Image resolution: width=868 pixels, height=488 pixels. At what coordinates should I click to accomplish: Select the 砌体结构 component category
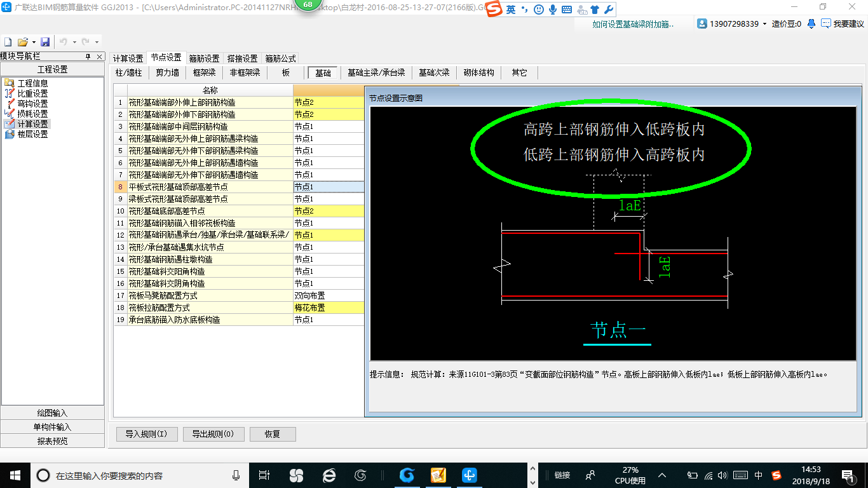tap(478, 73)
